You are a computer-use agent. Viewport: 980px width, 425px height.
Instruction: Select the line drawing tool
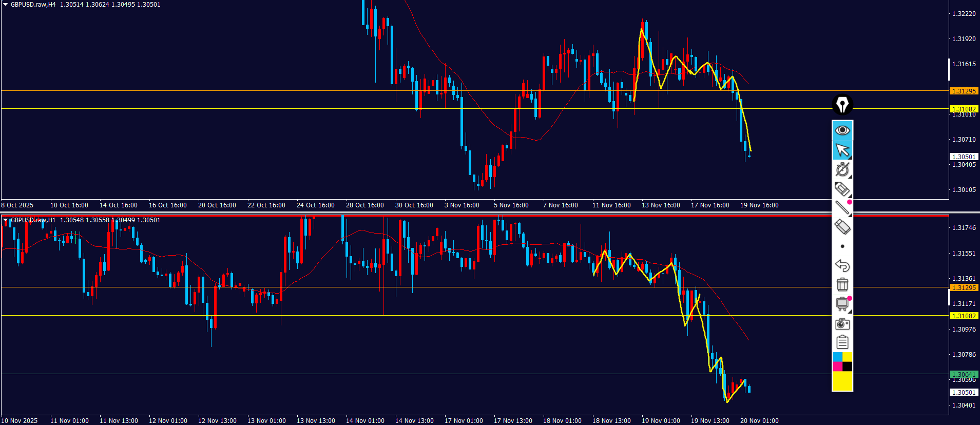pos(842,207)
